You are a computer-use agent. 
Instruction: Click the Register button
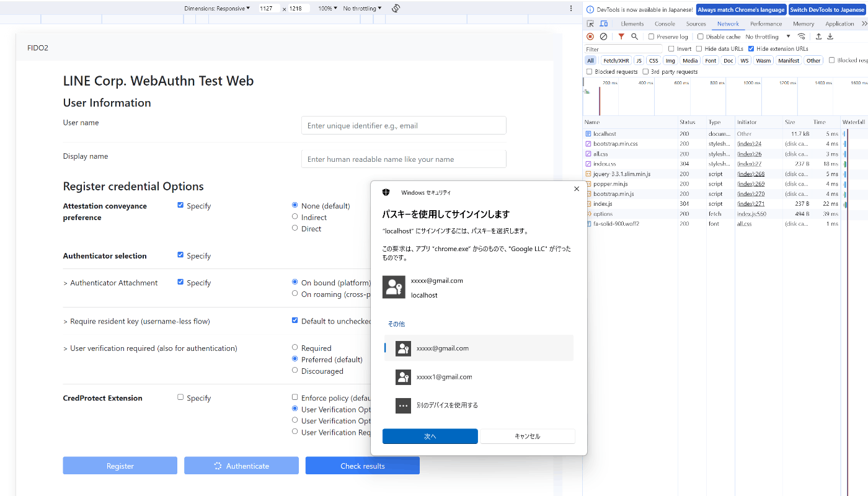(x=120, y=466)
